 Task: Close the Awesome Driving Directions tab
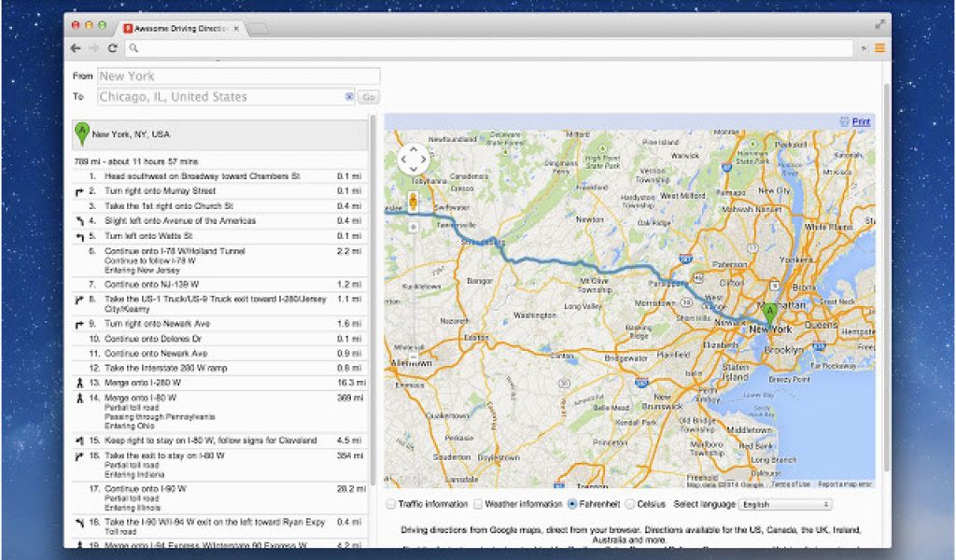(x=236, y=28)
